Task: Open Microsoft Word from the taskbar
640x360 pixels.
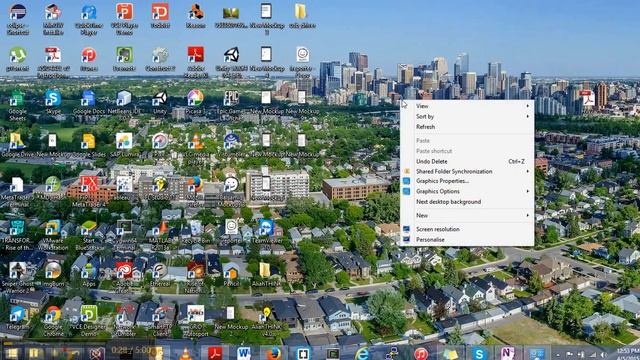Action: (x=244, y=353)
